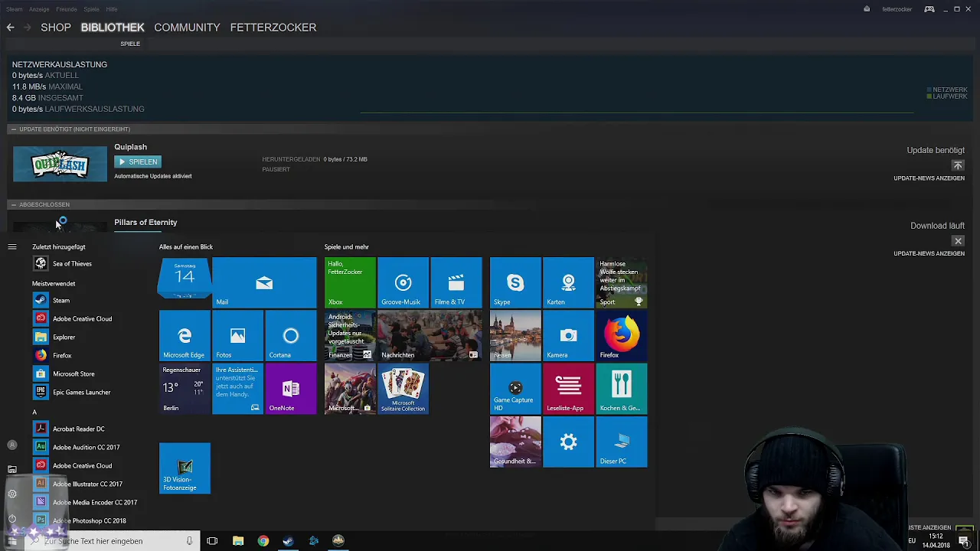Open the Filme & TV tile
The width and height of the screenshot is (980, 551).
click(456, 282)
